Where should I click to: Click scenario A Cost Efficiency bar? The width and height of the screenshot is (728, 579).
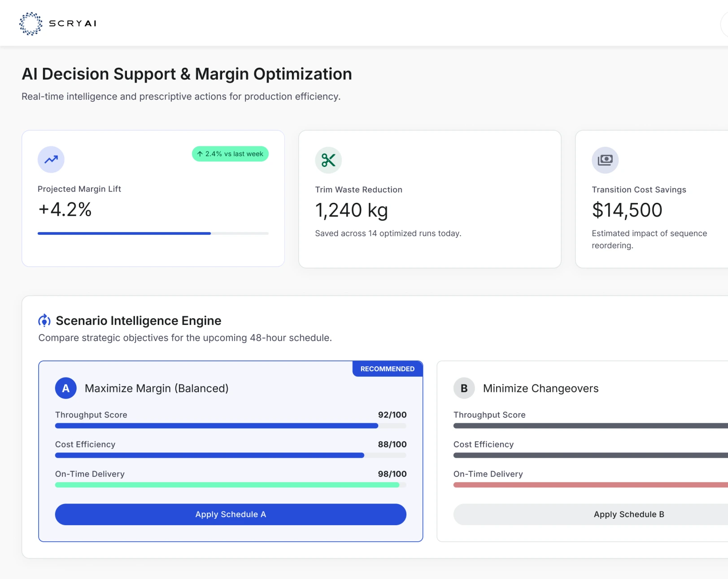tap(231, 456)
